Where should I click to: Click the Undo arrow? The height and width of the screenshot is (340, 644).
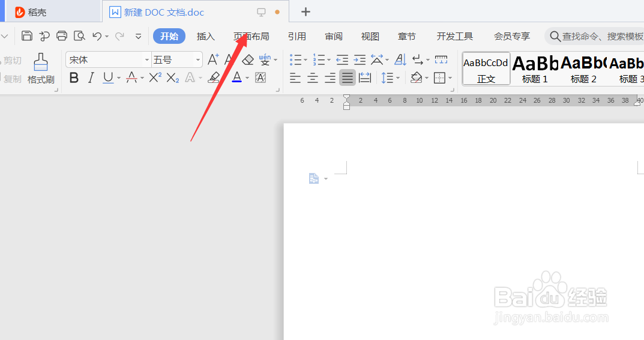coord(97,36)
